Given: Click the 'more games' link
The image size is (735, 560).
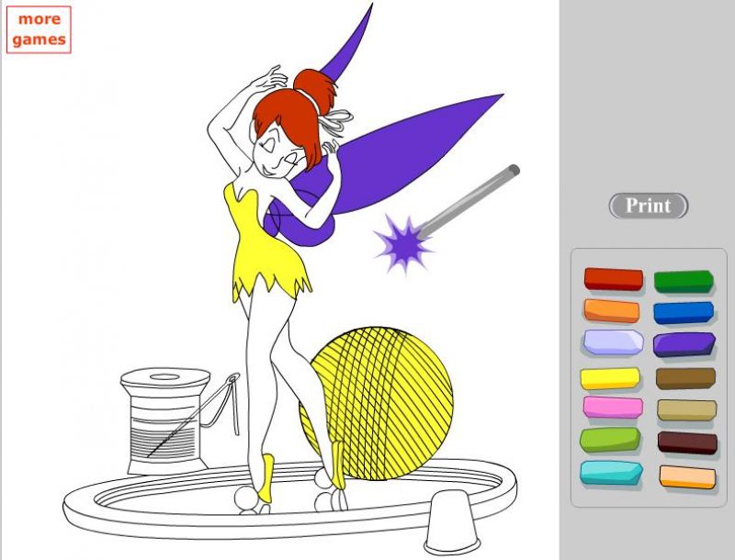Looking at the screenshot, I should (39, 29).
